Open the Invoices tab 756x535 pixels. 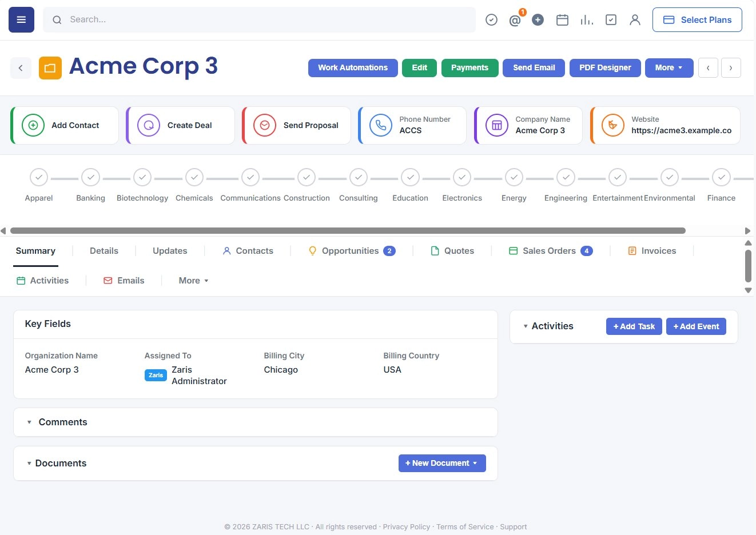click(x=652, y=251)
